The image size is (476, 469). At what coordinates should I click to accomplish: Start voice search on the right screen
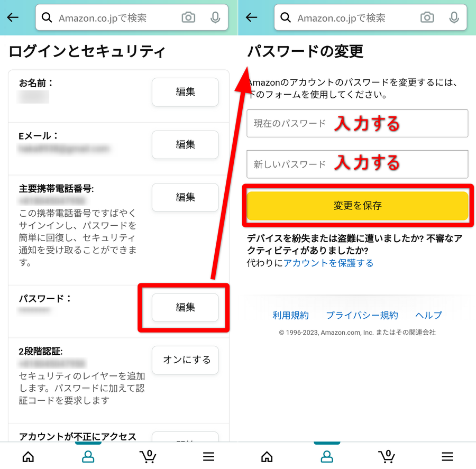click(454, 17)
